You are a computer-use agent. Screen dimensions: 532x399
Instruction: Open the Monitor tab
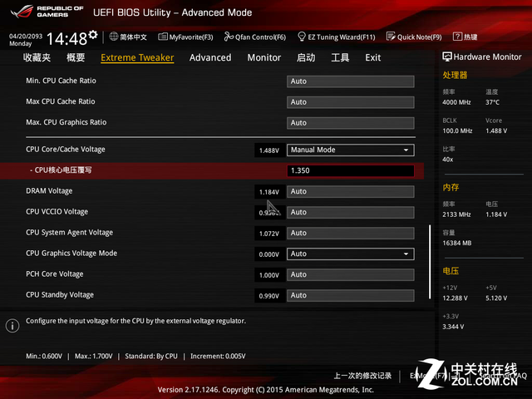click(264, 57)
